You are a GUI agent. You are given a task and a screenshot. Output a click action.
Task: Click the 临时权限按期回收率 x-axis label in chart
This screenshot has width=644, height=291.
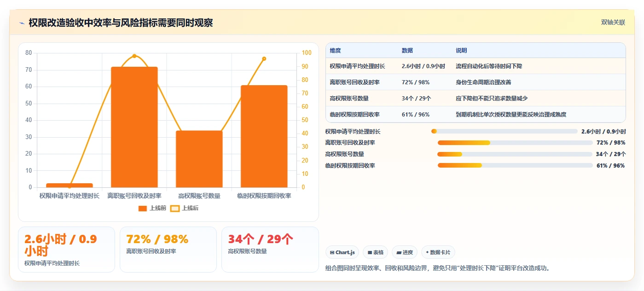click(x=264, y=196)
